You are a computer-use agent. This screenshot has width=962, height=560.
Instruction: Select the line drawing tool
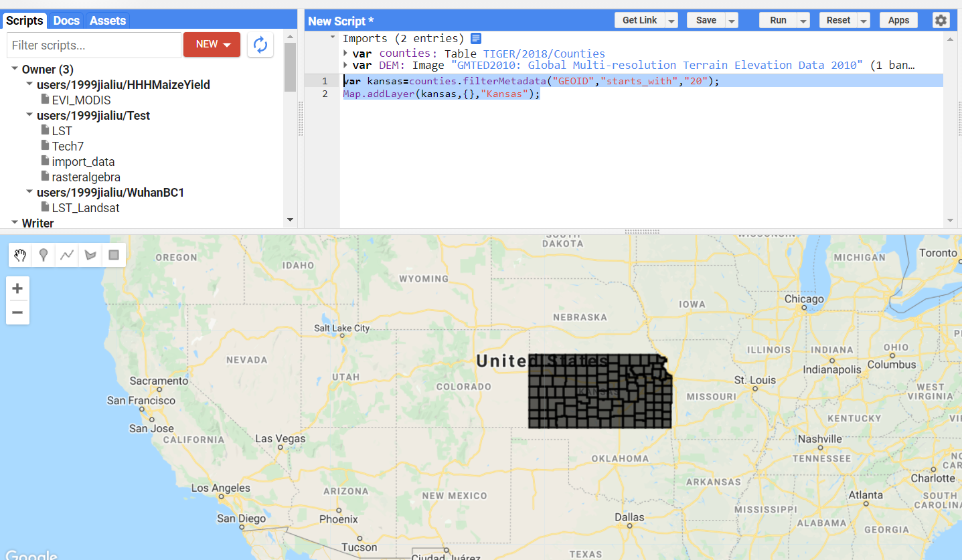(66, 255)
